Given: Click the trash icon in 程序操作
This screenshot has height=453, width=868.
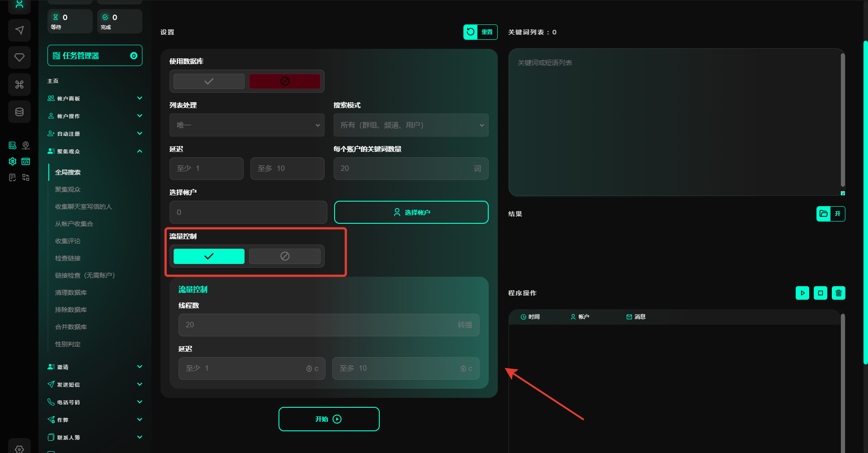Looking at the screenshot, I should pos(838,293).
